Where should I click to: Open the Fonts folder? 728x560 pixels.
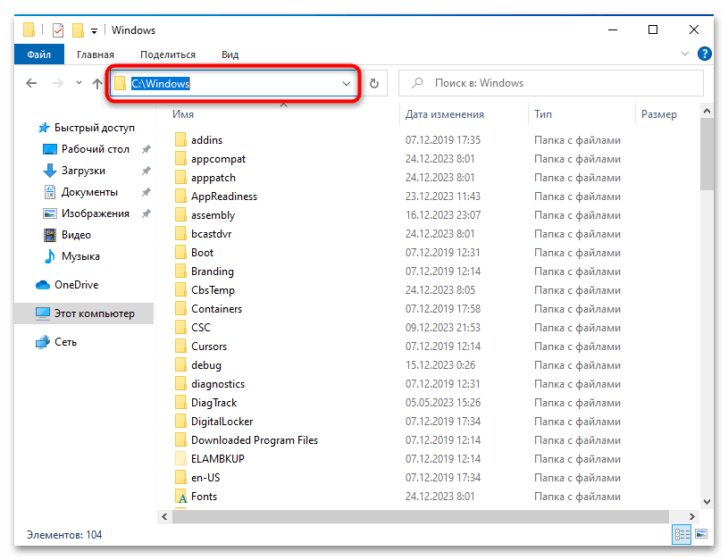click(204, 496)
